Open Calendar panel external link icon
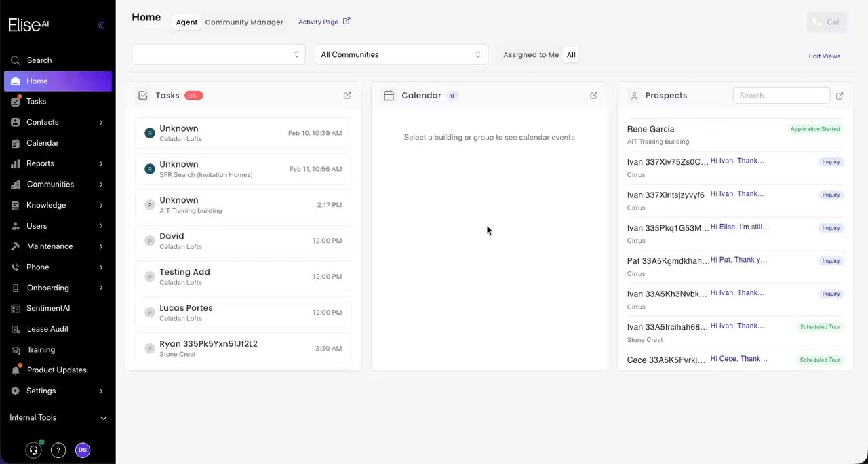The height and width of the screenshot is (464, 868). pyautogui.click(x=593, y=96)
